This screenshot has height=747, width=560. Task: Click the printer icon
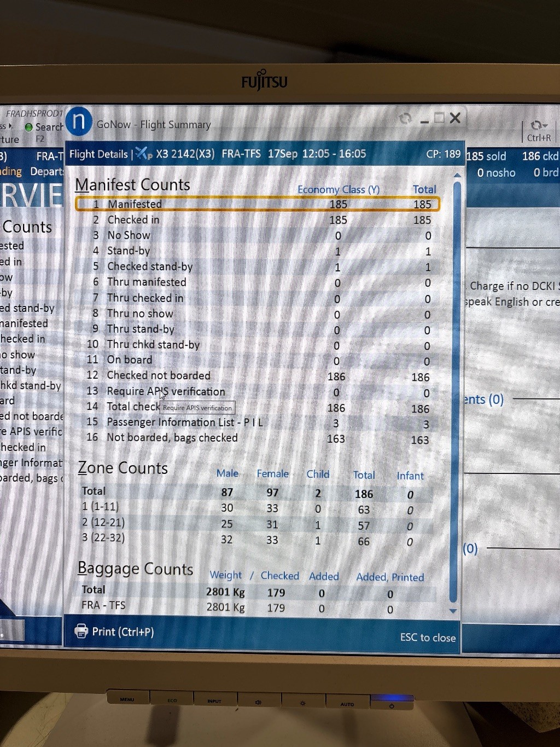click(81, 631)
